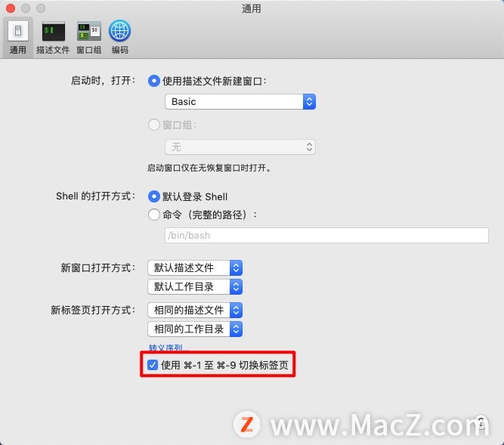Open the 相同的描述文件 new tab dropdown

pyautogui.click(x=195, y=310)
